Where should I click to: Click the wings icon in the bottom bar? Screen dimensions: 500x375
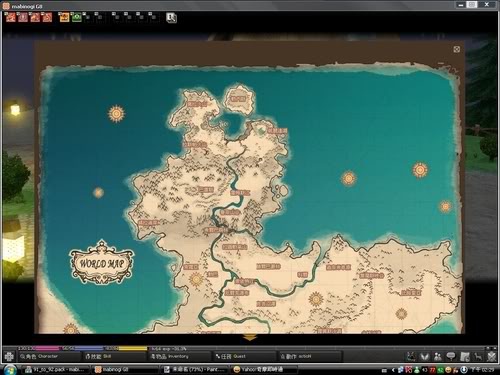pos(424,356)
